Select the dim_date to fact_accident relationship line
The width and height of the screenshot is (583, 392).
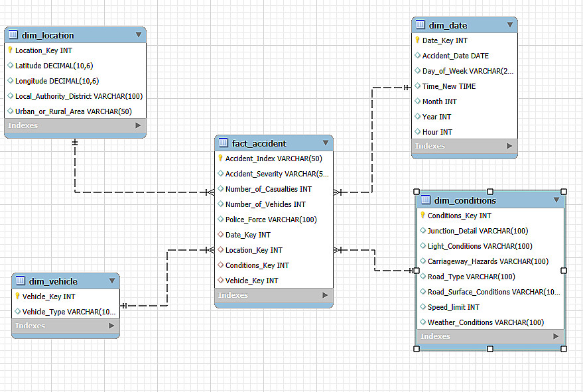pyautogui.click(x=372, y=140)
